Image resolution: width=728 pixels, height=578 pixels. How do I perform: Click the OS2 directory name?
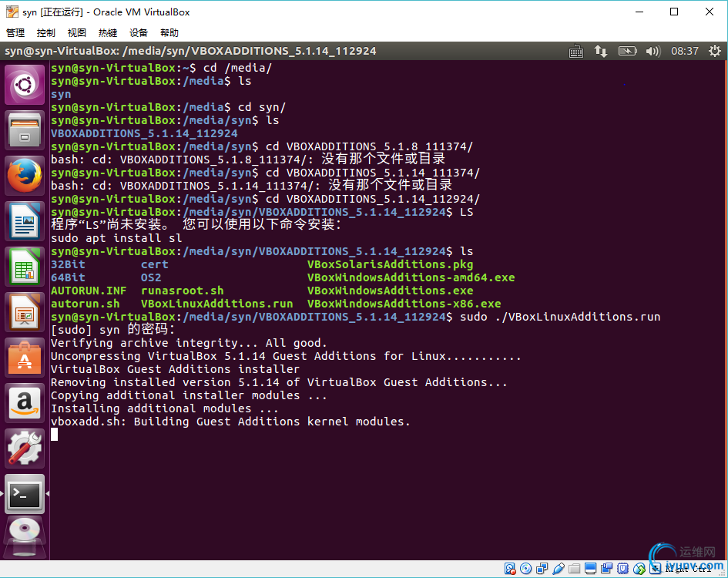[151, 277]
